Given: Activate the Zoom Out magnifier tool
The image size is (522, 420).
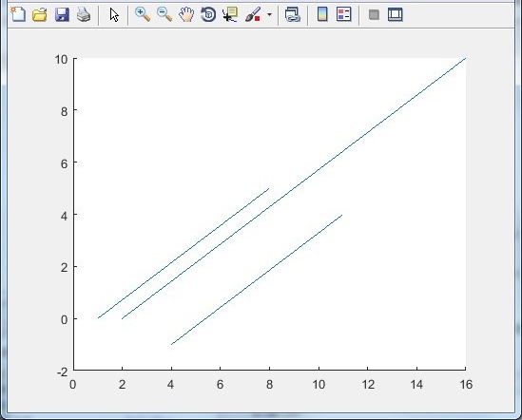Looking at the screenshot, I should pos(164,14).
